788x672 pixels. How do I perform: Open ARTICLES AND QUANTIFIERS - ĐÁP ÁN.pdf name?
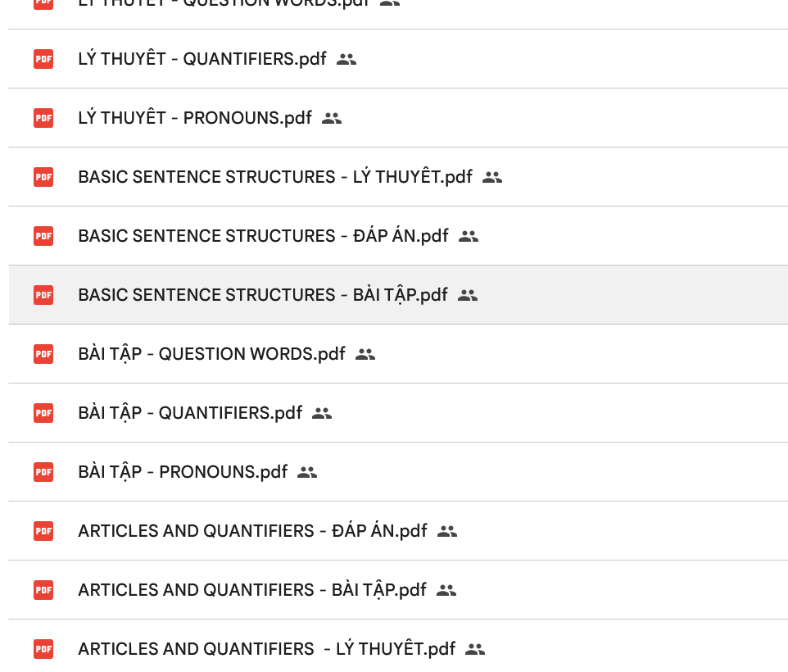point(252,531)
